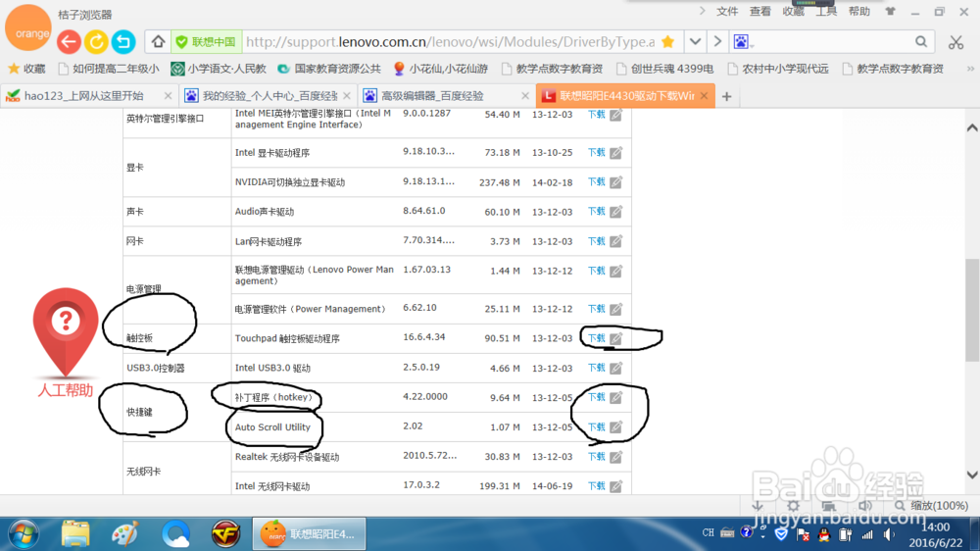Viewport: 980px width, 551px height.
Task: Click the system tray volume icon
Action: pyautogui.click(x=889, y=534)
